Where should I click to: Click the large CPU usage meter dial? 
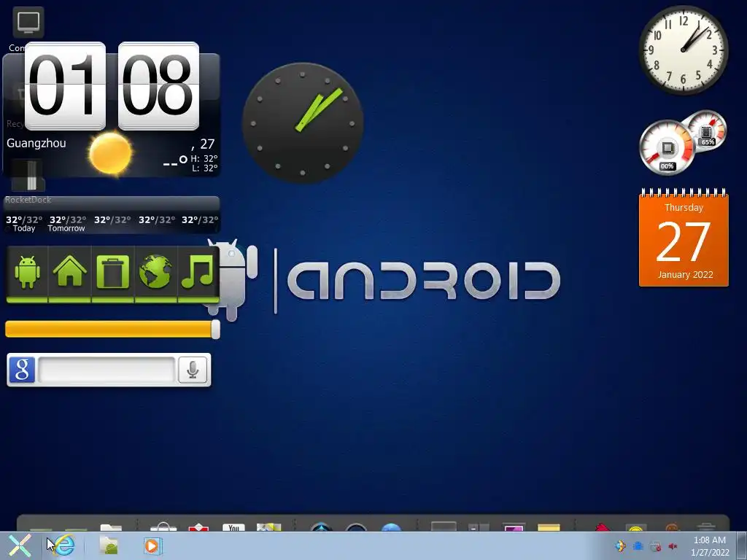tap(667, 147)
